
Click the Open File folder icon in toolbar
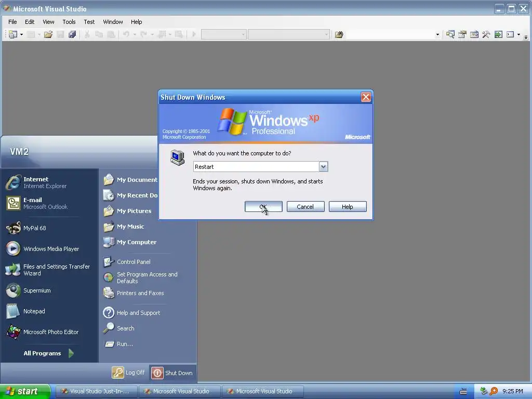[48, 34]
